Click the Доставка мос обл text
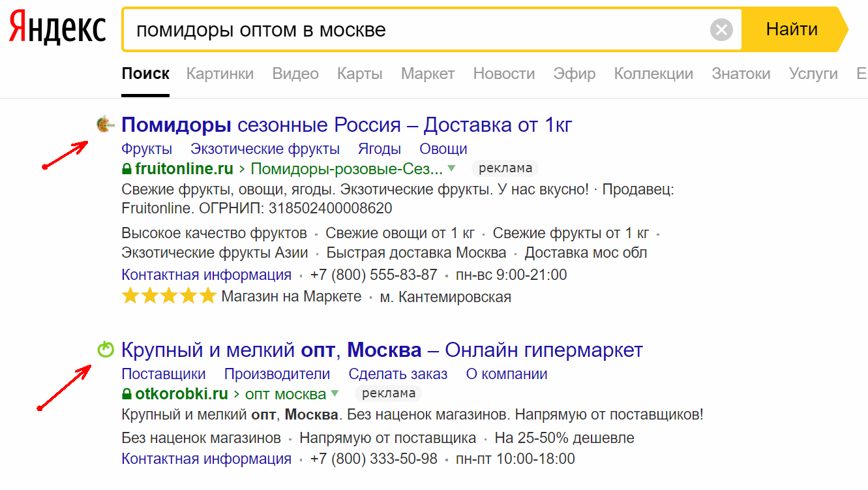This screenshot has width=868, height=490. (586, 253)
